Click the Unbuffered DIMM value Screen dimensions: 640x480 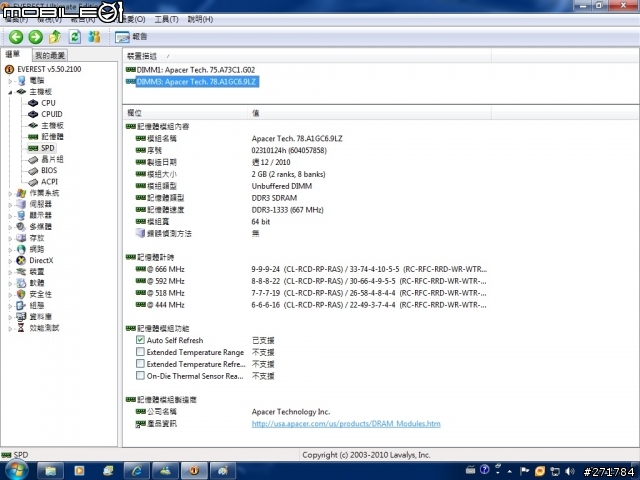(x=282, y=186)
